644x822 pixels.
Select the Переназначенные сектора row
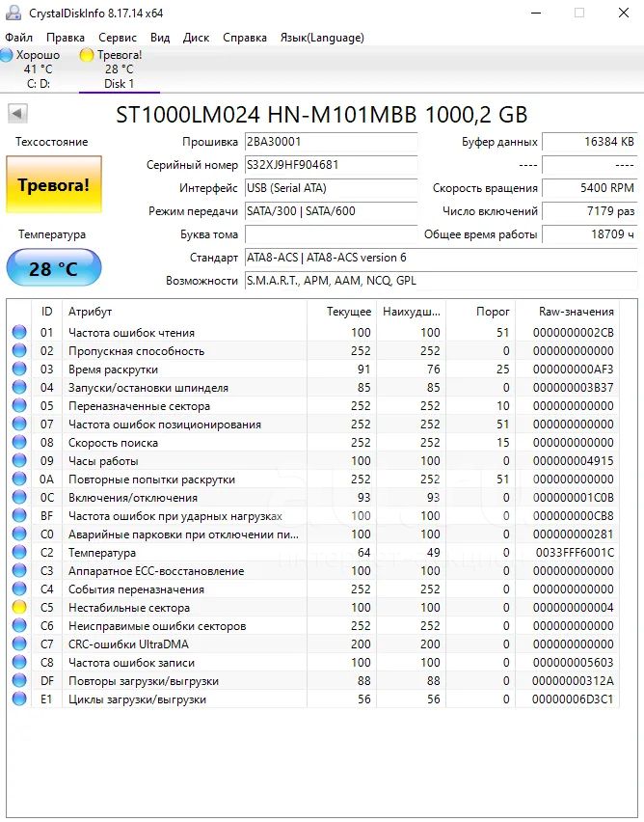click(313, 406)
